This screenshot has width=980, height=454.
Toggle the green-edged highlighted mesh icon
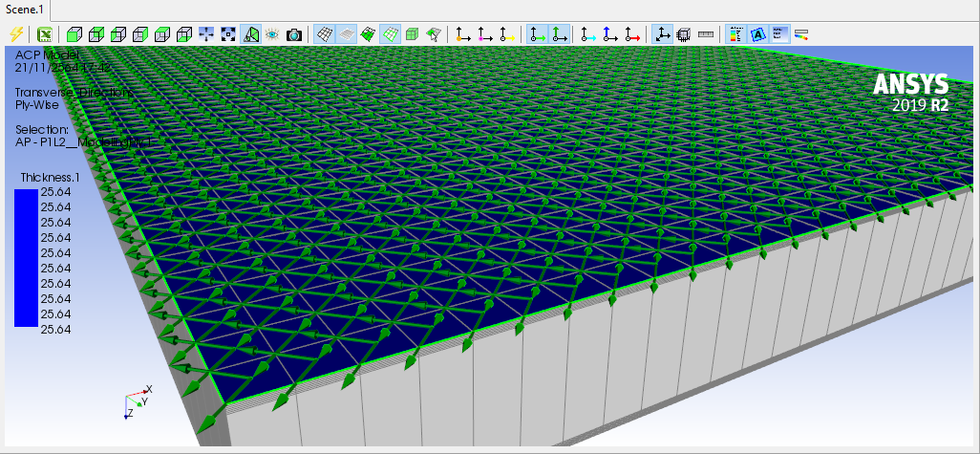(x=390, y=34)
